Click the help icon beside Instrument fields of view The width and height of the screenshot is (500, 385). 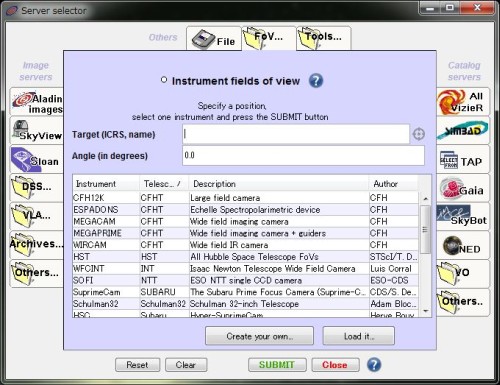click(x=316, y=81)
